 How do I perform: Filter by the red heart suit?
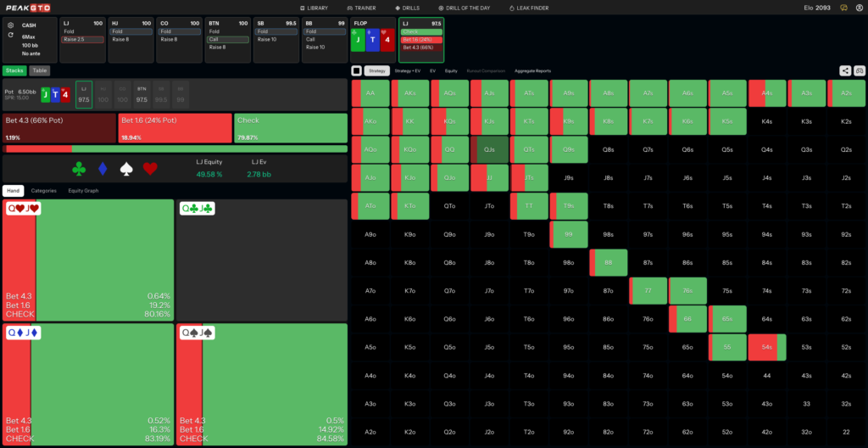(x=151, y=169)
